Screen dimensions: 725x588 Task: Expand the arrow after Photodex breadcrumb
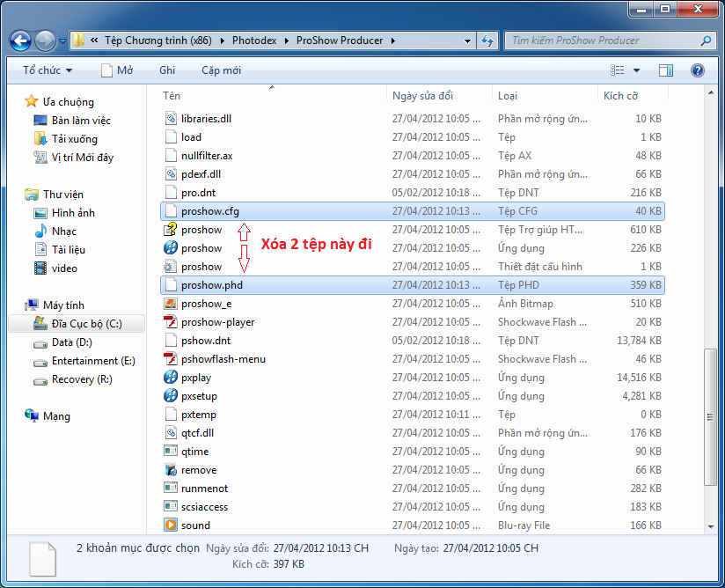tap(286, 40)
